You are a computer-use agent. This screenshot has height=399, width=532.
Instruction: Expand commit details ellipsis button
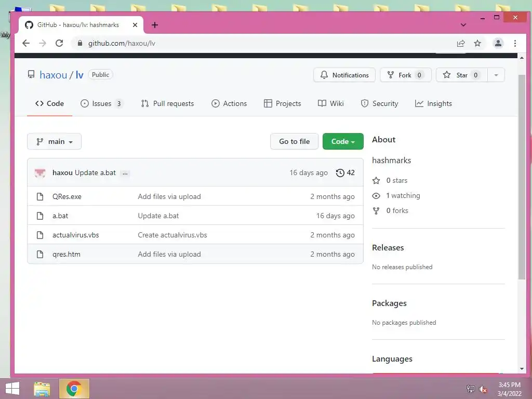point(125,173)
